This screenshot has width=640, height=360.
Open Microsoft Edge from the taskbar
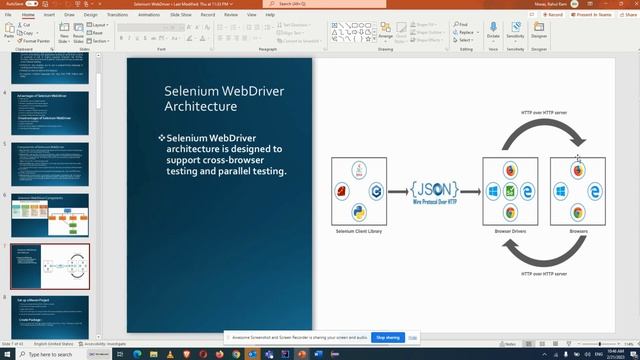tap(137, 354)
